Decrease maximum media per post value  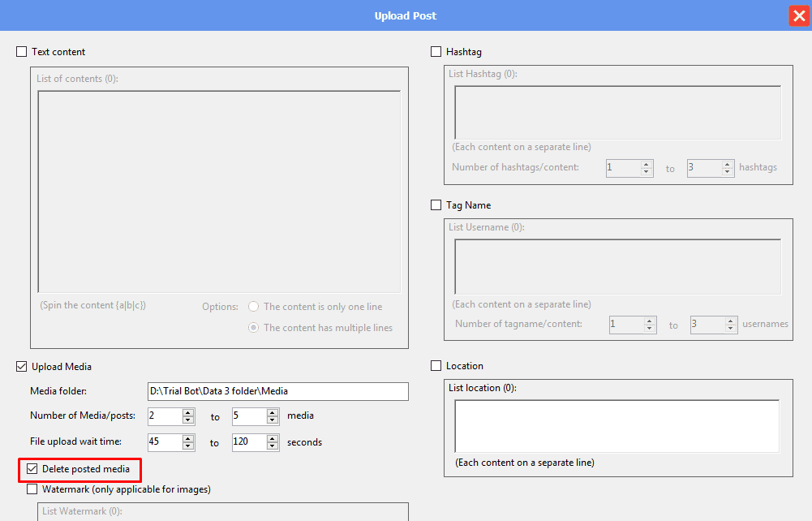tap(273, 420)
